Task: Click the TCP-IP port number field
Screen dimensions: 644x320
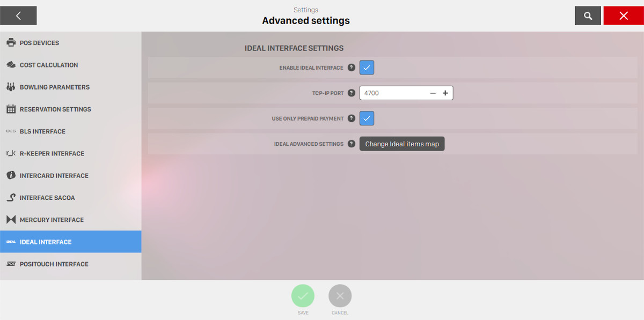Action: [x=393, y=93]
